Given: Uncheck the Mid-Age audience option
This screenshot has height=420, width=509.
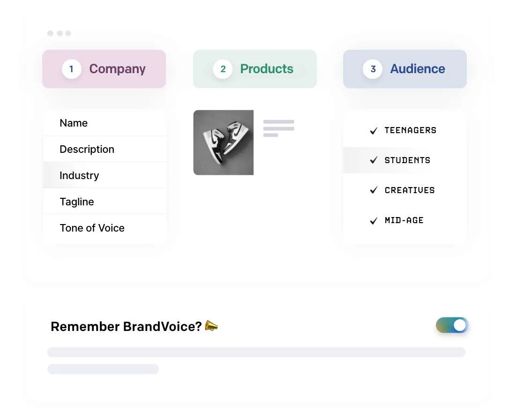Looking at the screenshot, I should (374, 220).
